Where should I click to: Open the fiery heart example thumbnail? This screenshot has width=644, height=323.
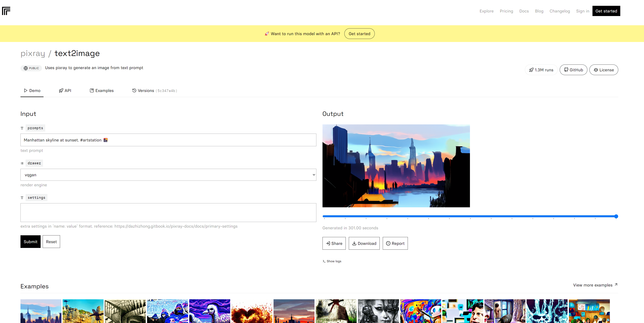coord(252,311)
